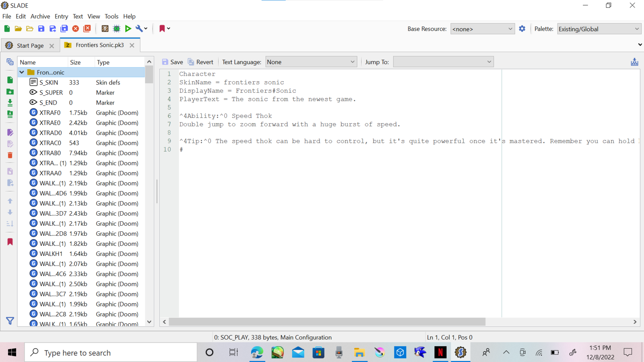This screenshot has height=362, width=644.
Task: Open the tabs overflow chevron at right
Action: coord(640,45)
